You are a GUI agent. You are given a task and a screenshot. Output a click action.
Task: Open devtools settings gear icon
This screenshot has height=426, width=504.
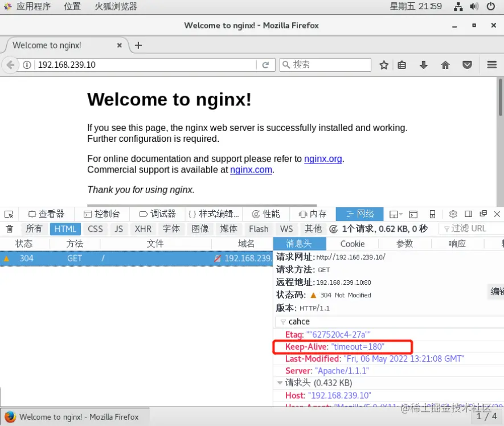tap(453, 214)
